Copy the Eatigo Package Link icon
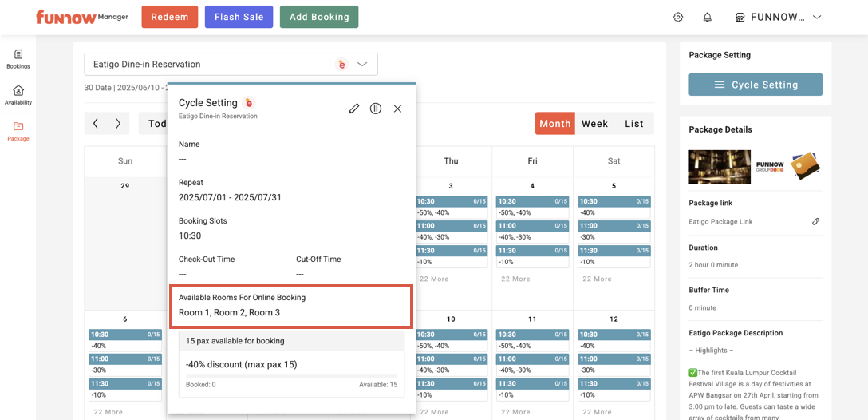The image size is (868, 420). [x=815, y=222]
